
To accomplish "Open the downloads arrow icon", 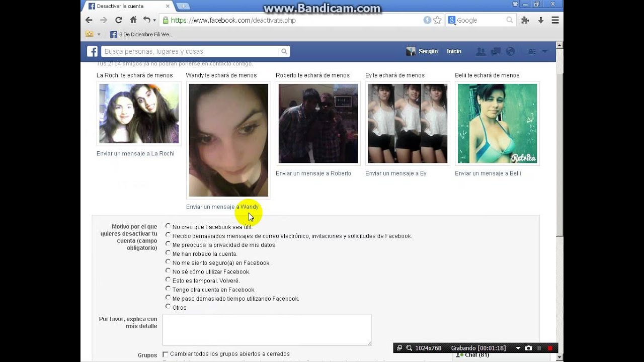I will click(541, 20).
